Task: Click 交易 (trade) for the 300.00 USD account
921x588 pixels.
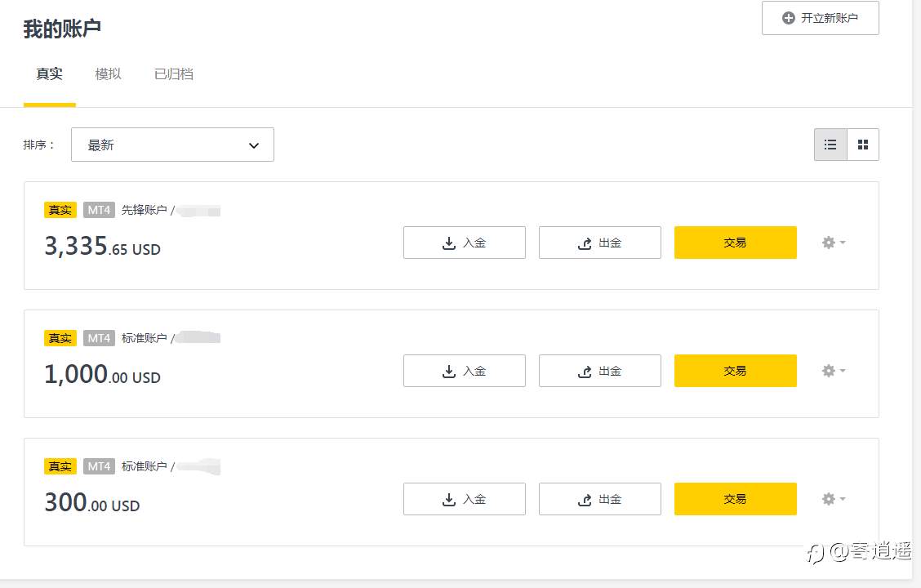Action: click(735, 499)
